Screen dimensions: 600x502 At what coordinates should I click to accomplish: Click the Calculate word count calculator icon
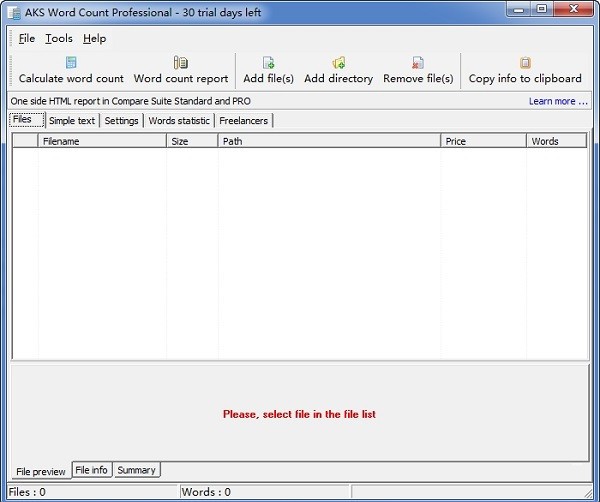click(71, 62)
